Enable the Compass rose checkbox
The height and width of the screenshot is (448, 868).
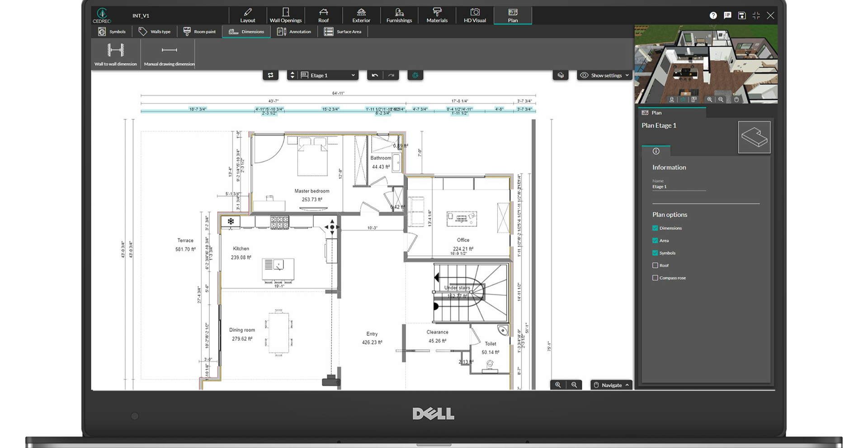[655, 278]
